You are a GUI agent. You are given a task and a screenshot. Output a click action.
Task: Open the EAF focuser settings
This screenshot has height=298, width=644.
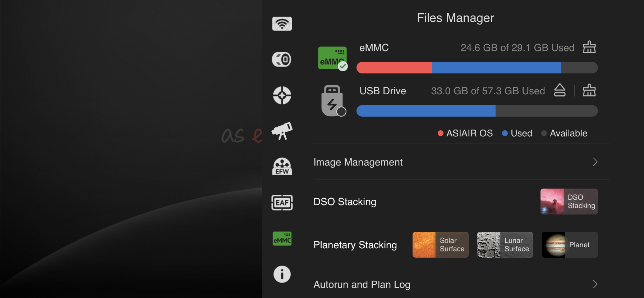point(282,203)
